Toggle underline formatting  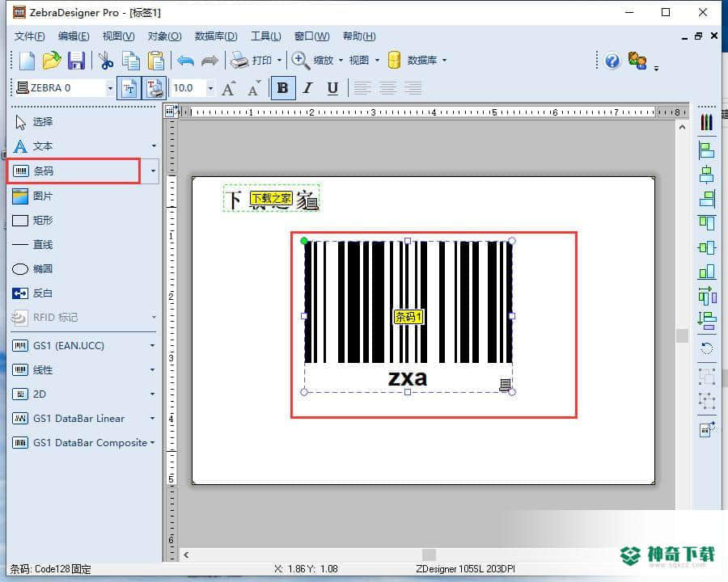pyautogui.click(x=332, y=88)
